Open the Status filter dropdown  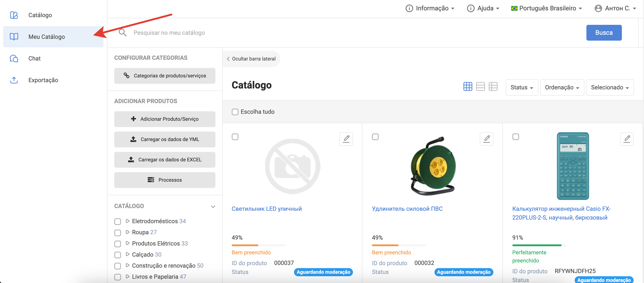tap(522, 87)
